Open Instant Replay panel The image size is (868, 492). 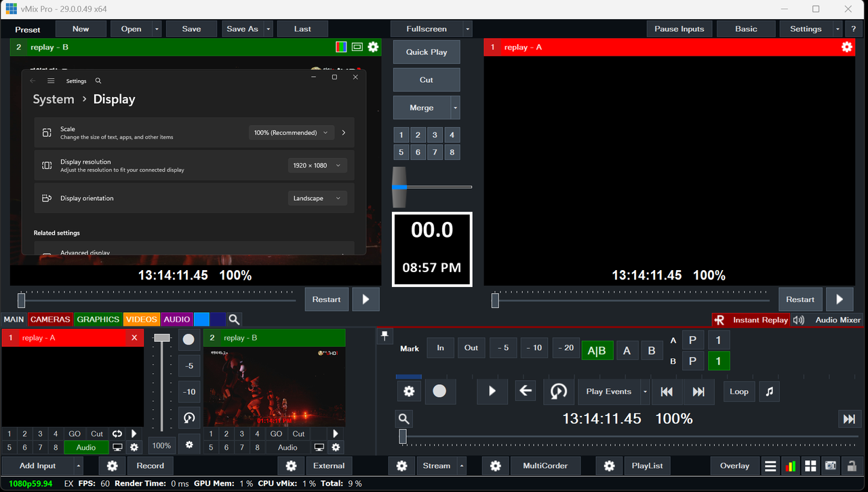(752, 320)
